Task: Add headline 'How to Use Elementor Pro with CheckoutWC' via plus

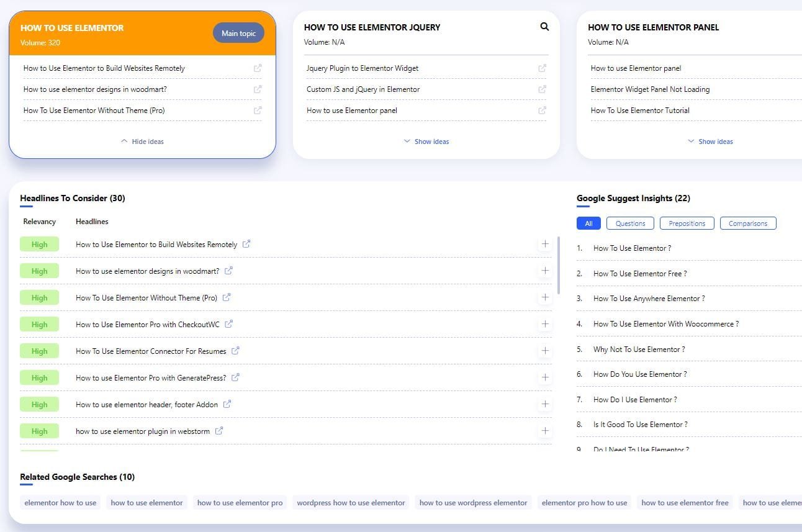Action: coord(545,324)
